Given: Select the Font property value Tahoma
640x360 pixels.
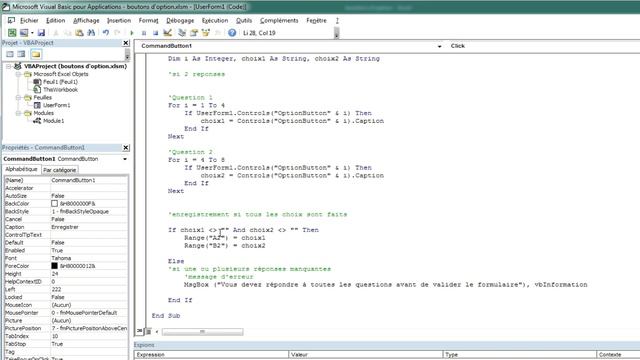Looking at the screenshot, I should pyautogui.click(x=89, y=258).
